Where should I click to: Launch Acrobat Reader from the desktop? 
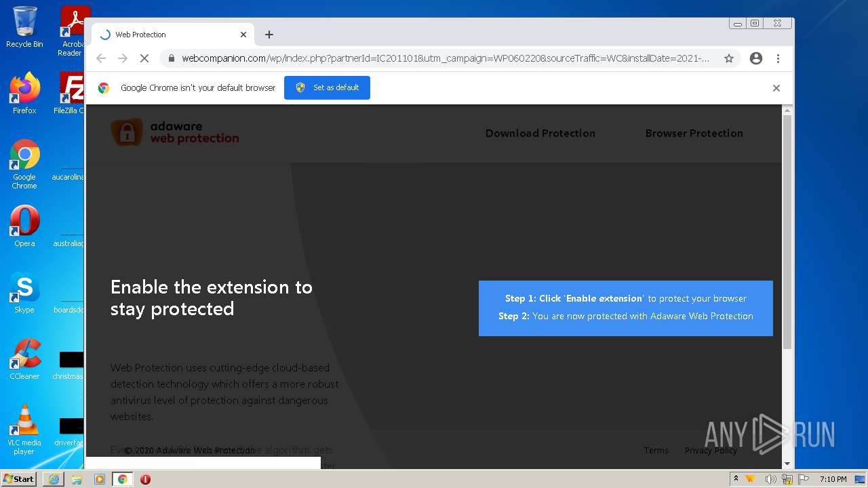tap(72, 31)
